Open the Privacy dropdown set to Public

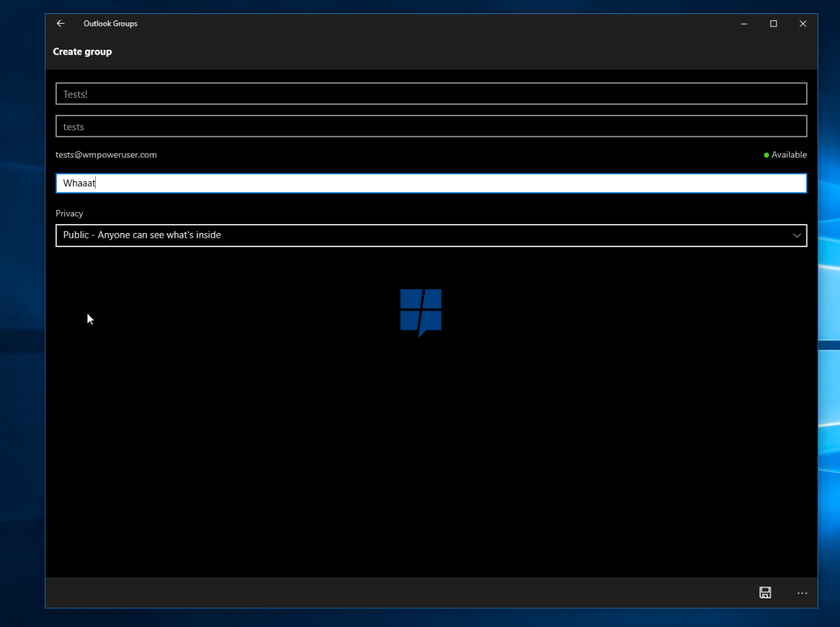pyautogui.click(x=431, y=235)
